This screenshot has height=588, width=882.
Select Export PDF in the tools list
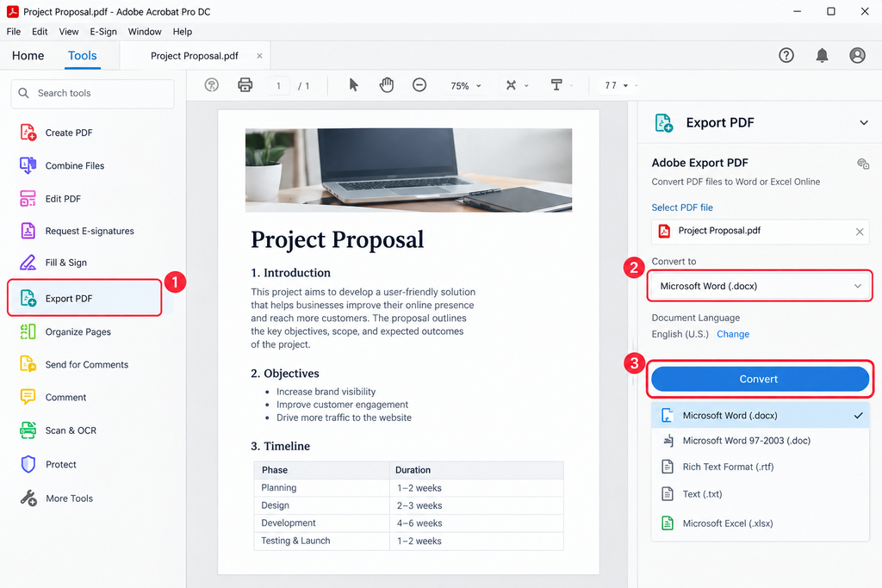click(x=84, y=298)
